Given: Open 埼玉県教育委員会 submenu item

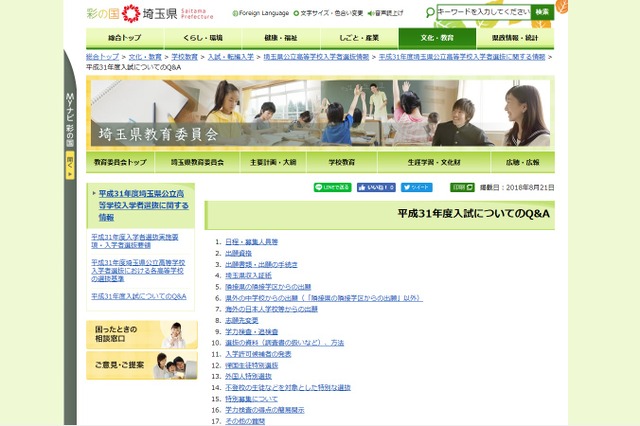Looking at the screenshot, I should pos(198,162).
